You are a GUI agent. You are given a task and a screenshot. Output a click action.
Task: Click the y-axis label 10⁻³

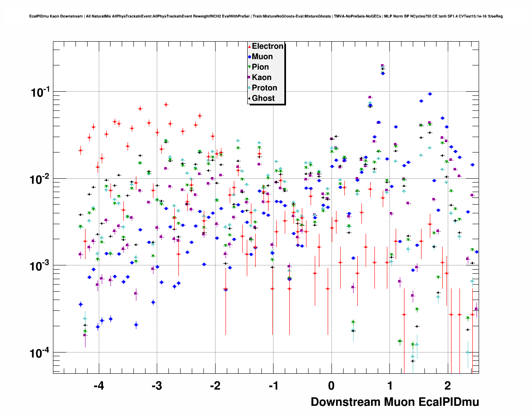tap(40, 266)
